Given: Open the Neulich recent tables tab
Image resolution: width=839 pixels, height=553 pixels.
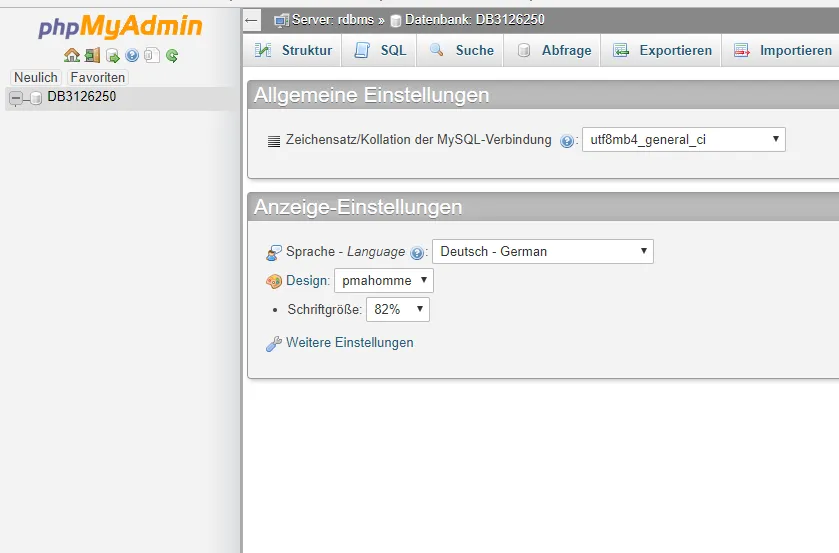Looking at the screenshot, I should pos(36,78).
